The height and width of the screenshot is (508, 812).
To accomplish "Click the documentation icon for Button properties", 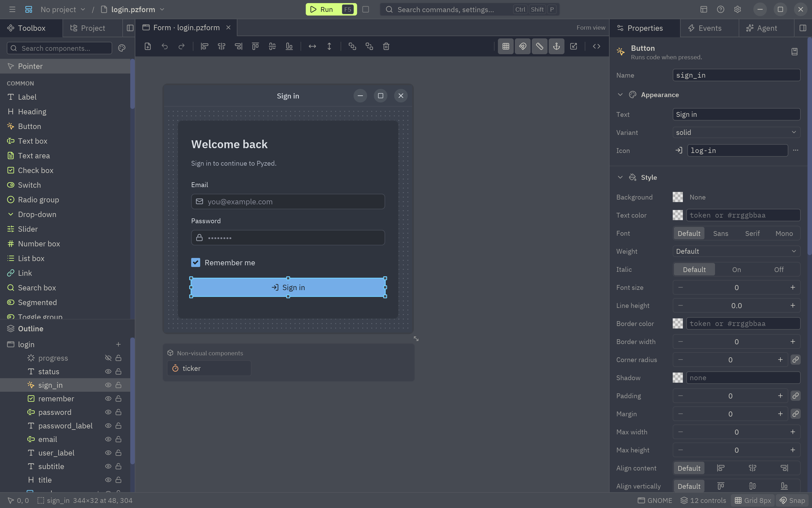I will pos(794,51).
